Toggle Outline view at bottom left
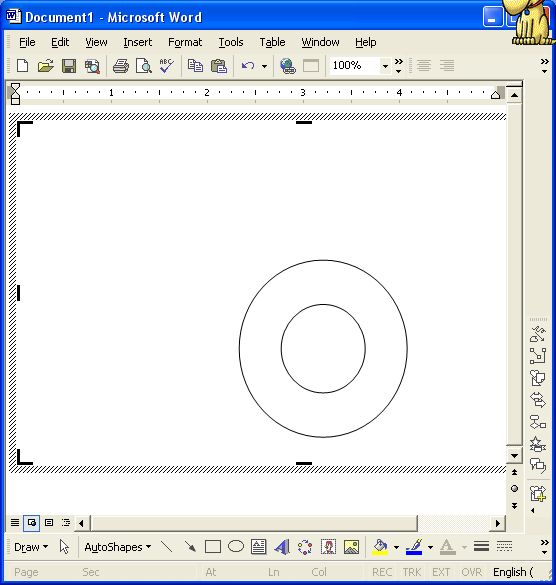Image resolution: width=556 pixels, height=585 pixels. pos(66,523)
